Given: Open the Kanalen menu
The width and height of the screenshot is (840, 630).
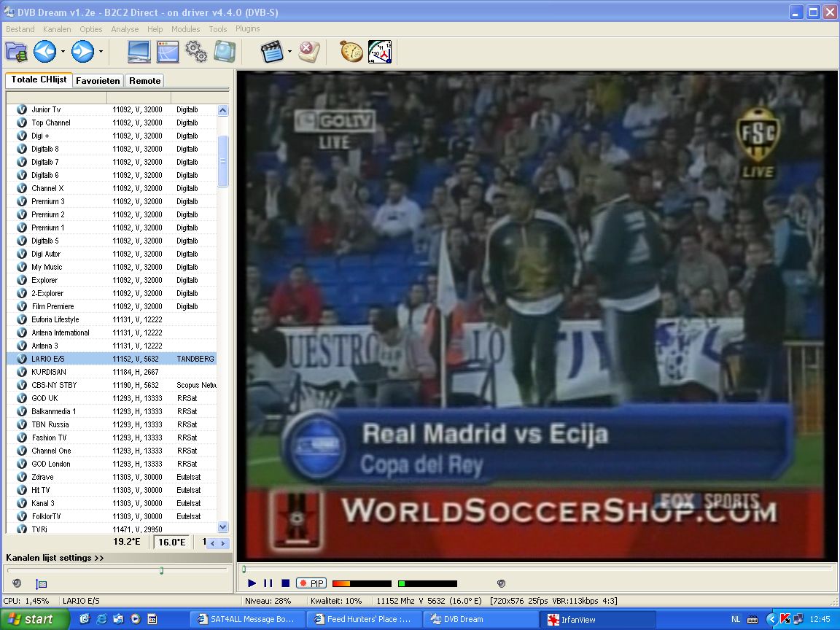Looking at the screenshot, I should 57,29.
